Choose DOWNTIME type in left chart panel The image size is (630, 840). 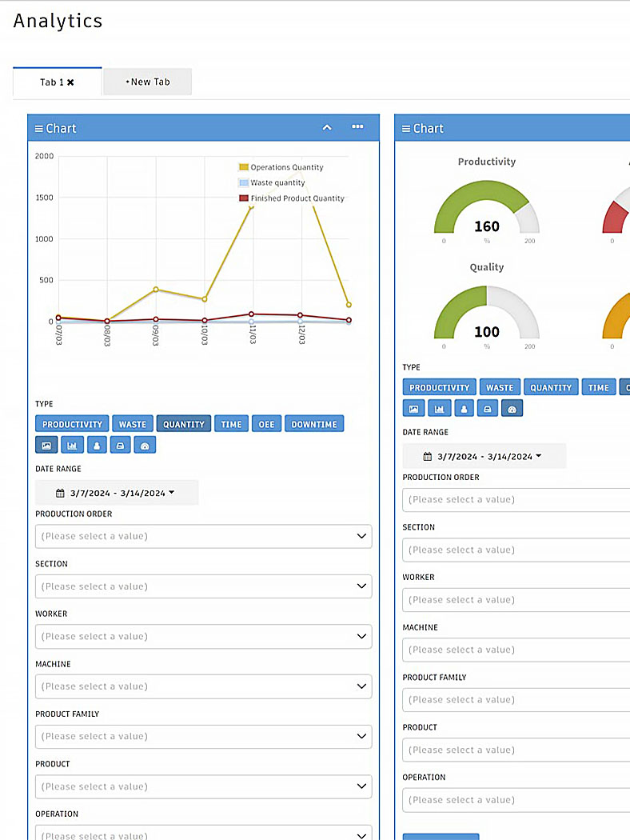click(314, 424)
